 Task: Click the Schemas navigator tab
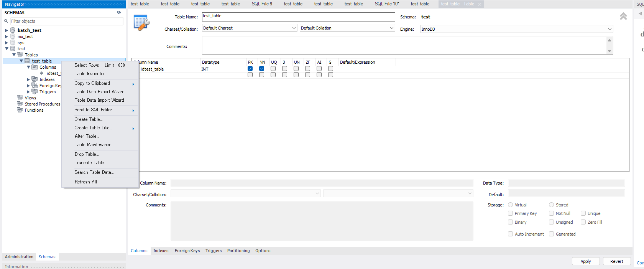[47, 257]
